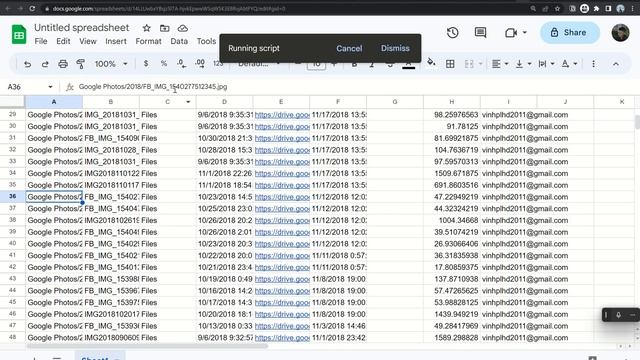Rename the Untitled spreadsheet title
Image resolution: width=640 pixels, height=360 pixels.
(82, 28)
